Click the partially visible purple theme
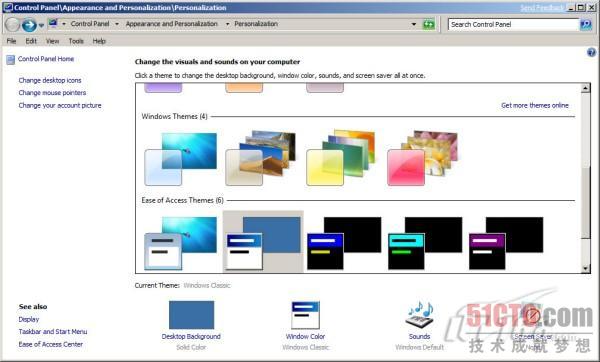This screenshot has width=600, height=362. point(163,88)
